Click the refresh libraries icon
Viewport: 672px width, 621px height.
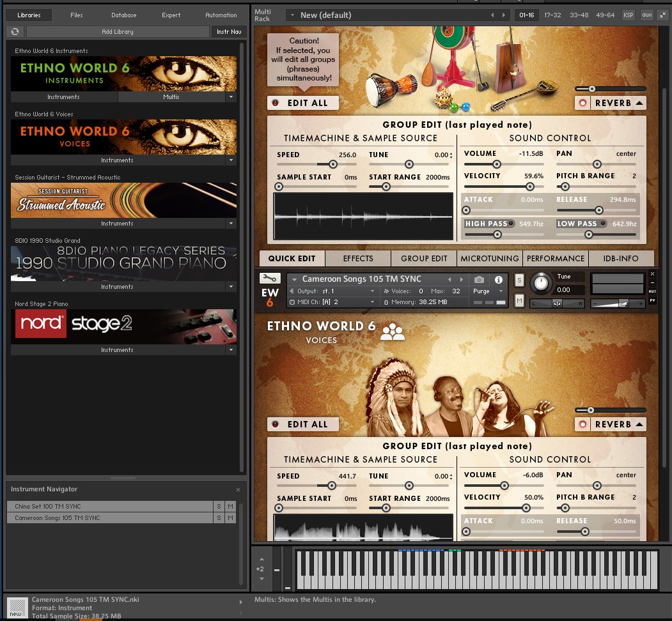click(x=15, y=32)
